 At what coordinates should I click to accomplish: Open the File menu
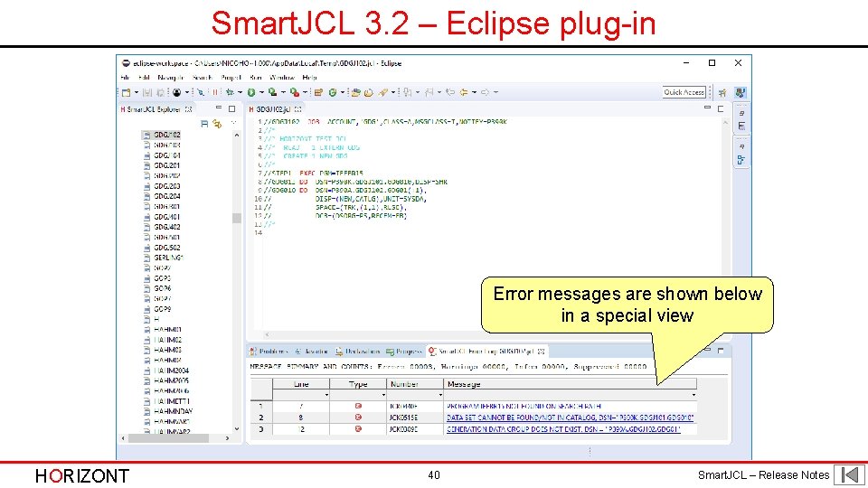click(125, 78)
